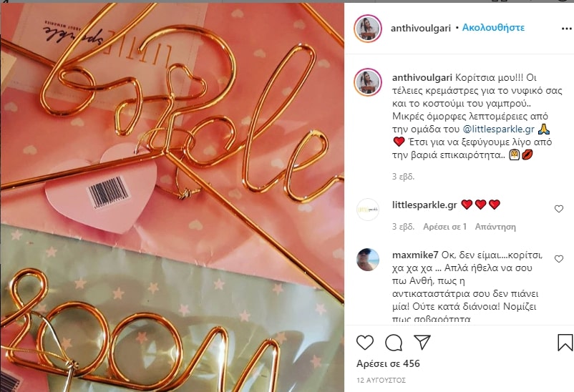Open the hanger post photo
The image size is (574, 392).
pos(172,197)
